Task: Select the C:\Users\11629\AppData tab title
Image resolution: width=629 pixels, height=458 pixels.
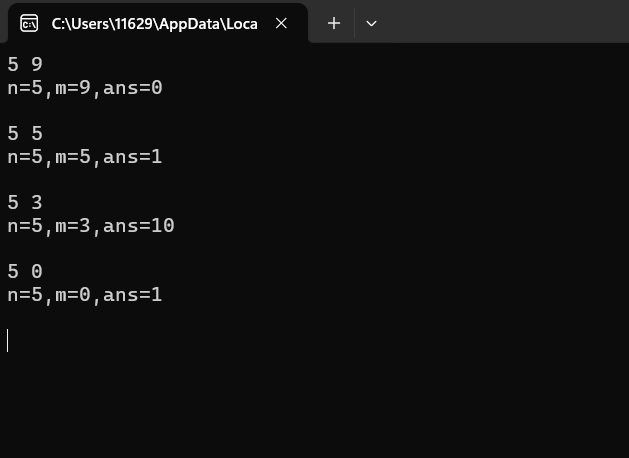Action: 154,23
